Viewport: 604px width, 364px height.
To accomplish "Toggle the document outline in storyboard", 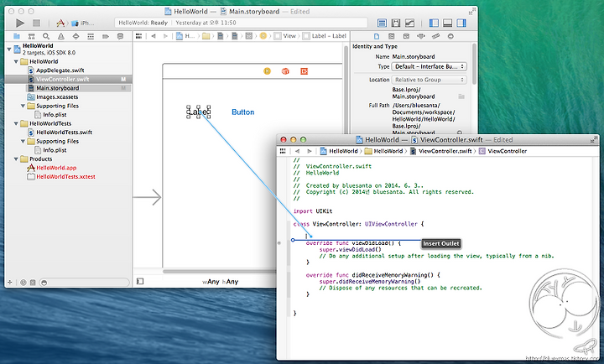I will tap(140, 282).
